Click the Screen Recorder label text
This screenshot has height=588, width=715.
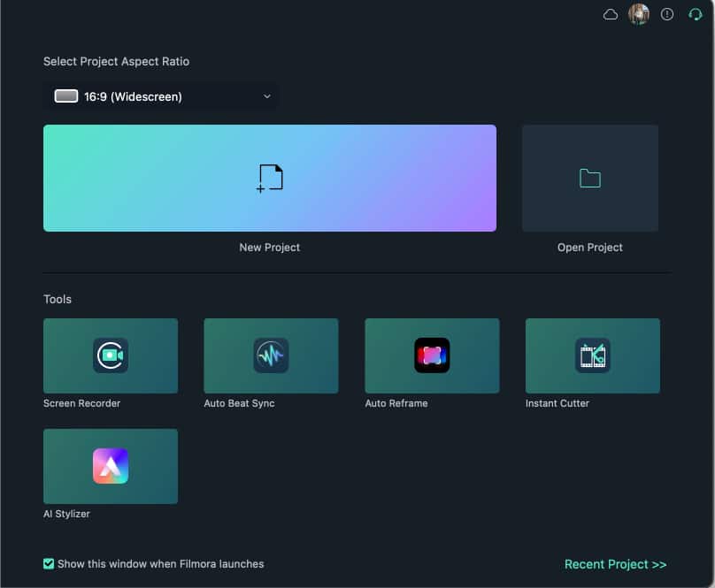(81, 403)
